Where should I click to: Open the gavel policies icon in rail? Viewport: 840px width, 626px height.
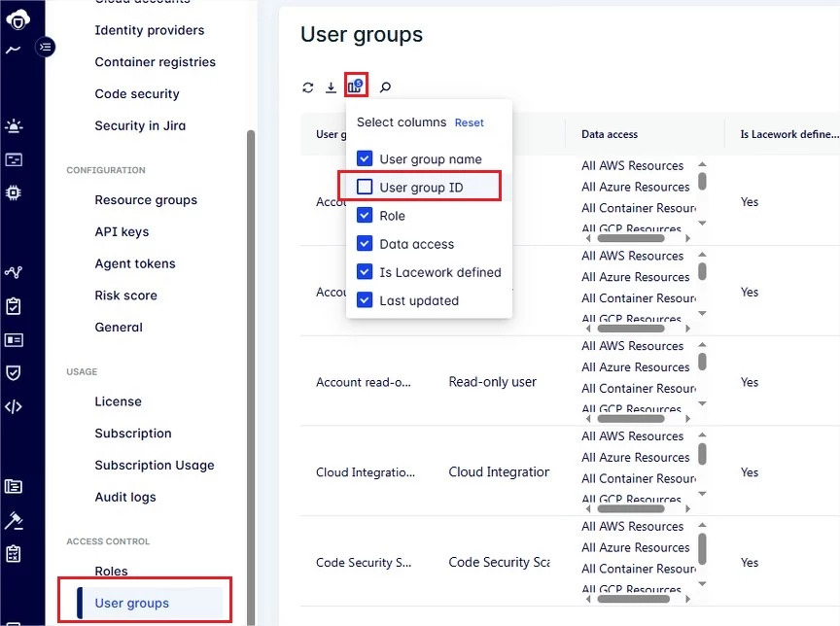[x=14, y=520]
